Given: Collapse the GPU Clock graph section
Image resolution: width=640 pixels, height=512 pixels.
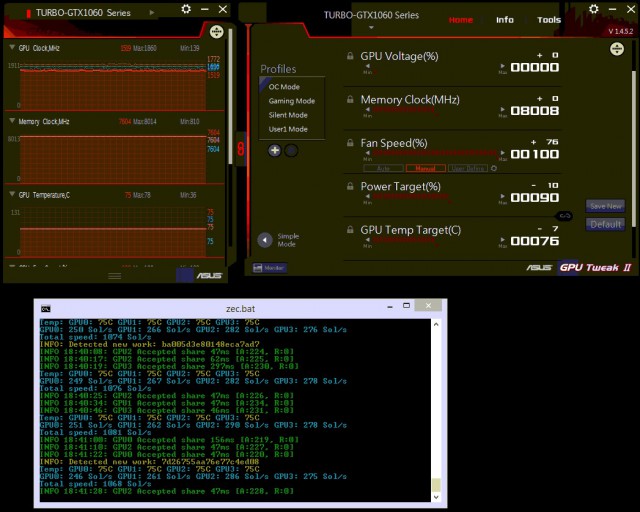Looking at the screenshot, I should coord(12,47).
